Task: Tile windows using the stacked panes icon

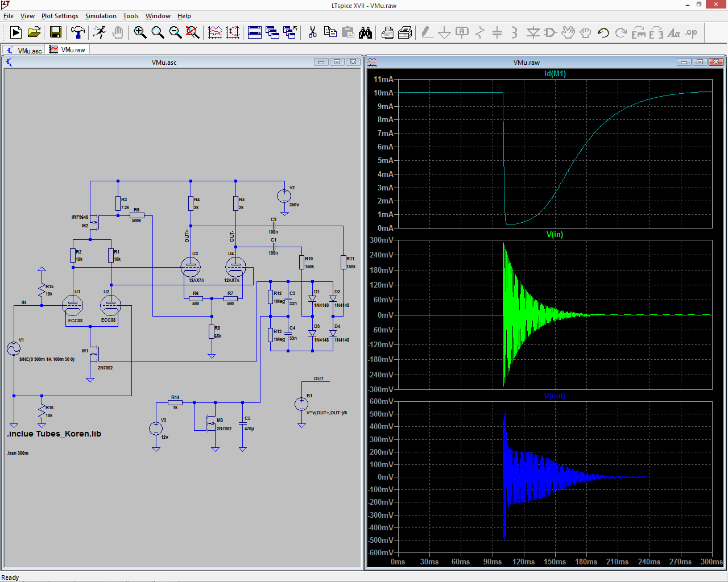Action: pos(255,32)
